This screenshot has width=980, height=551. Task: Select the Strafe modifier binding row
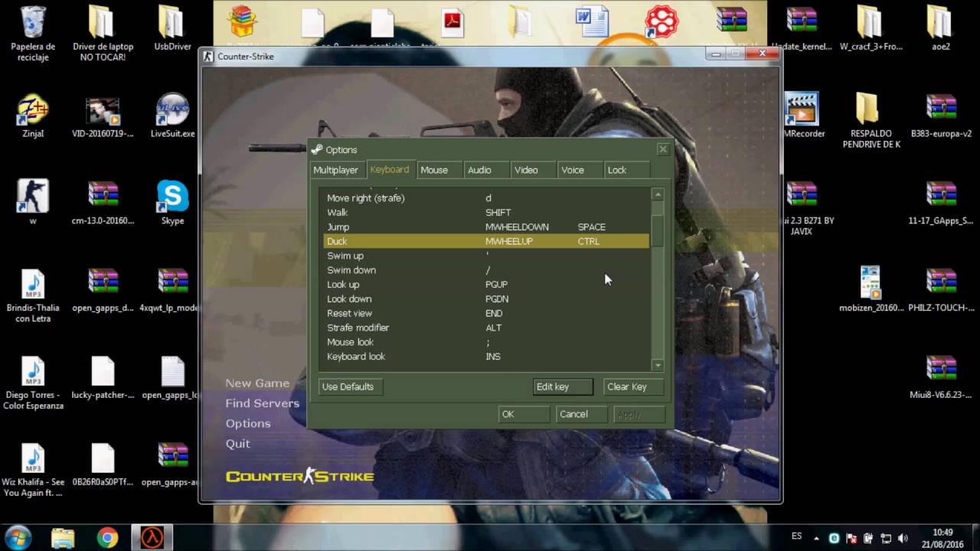tap(485, 328)
